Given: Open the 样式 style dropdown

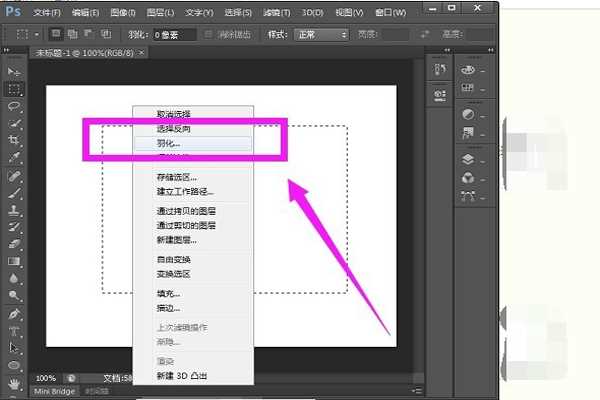Looking at the screenshot, I should (321, 35).
